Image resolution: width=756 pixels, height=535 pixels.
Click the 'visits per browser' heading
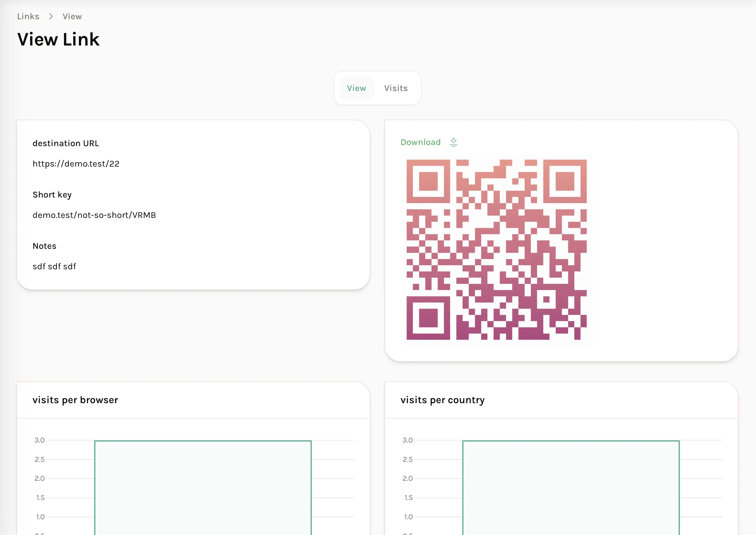point(75,400)
